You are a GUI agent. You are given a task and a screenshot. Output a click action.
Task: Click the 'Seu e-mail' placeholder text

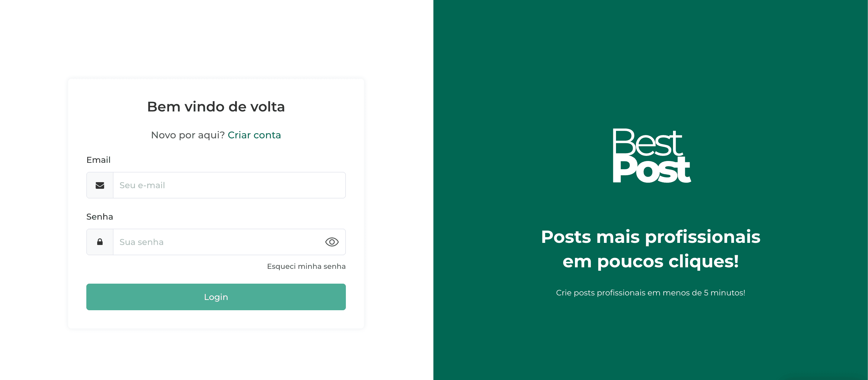tap(142, 185)
